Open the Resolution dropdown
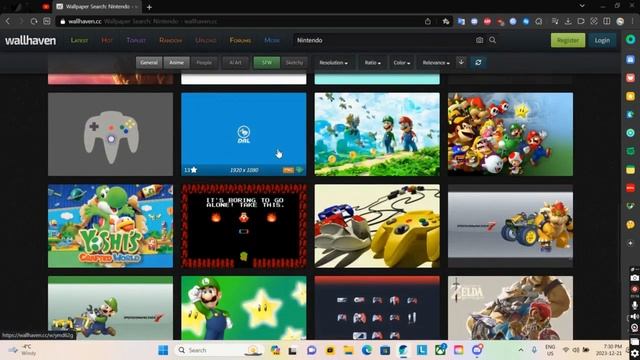The width and height of the screenshot is (640, 360). point(333,62)
